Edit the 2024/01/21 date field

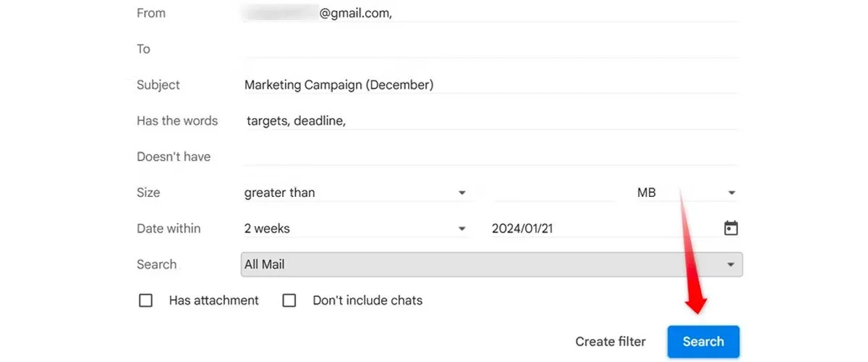point(600,229)
